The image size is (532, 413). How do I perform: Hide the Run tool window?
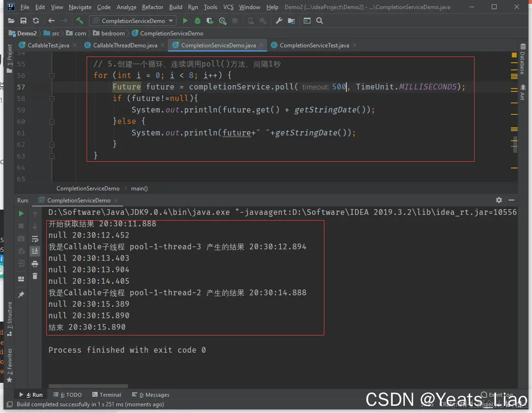click(x=511, y=200)
